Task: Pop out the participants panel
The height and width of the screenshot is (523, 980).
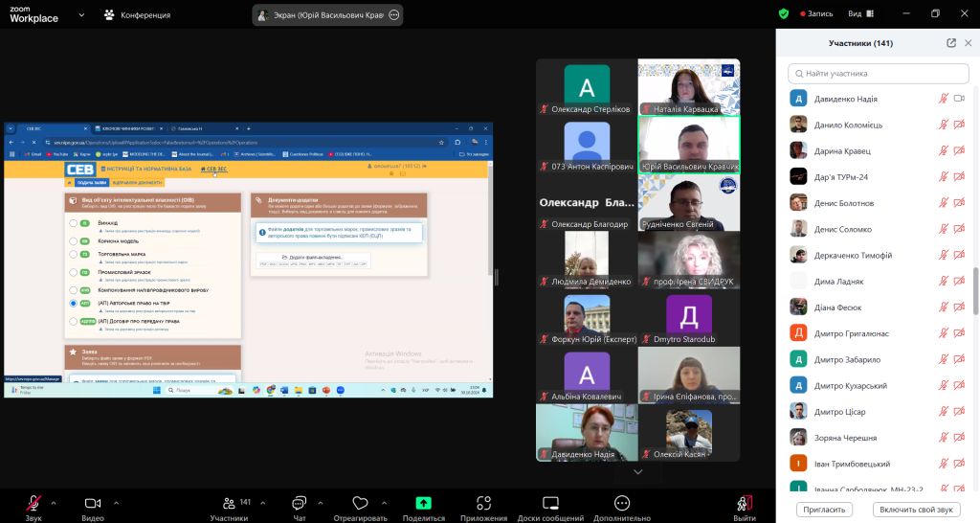Action: [x=951, y=43]
